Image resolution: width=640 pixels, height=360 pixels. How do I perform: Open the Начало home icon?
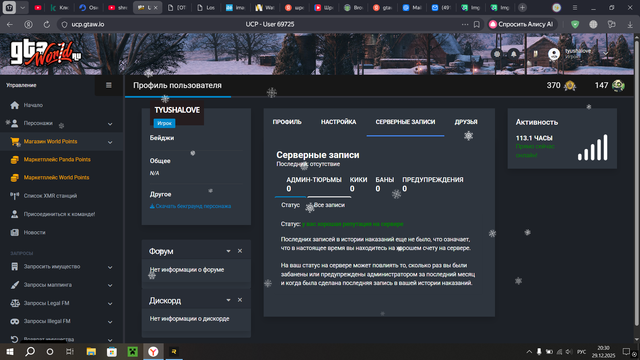(15, 105)
